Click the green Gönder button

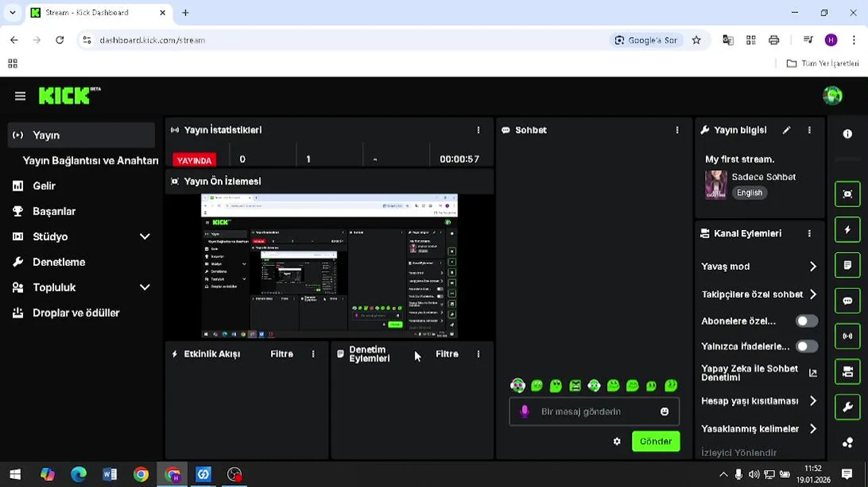656,441
